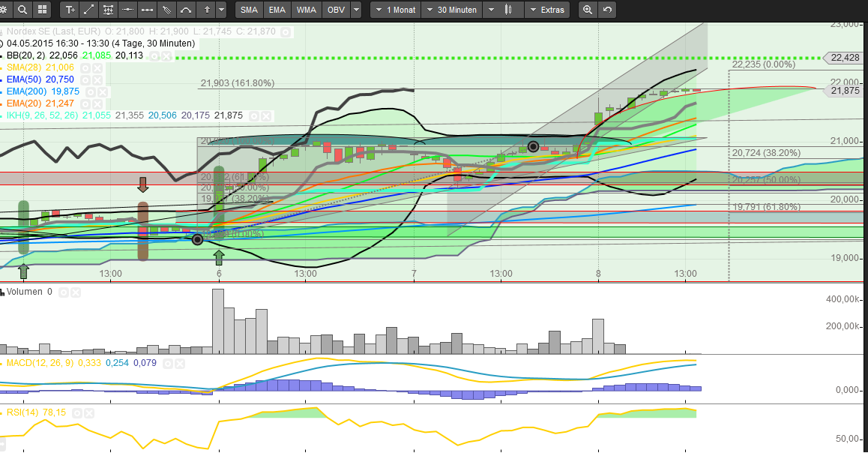Open the chart layout grid icon
The image size is (868, 459).
coord(42,10)
